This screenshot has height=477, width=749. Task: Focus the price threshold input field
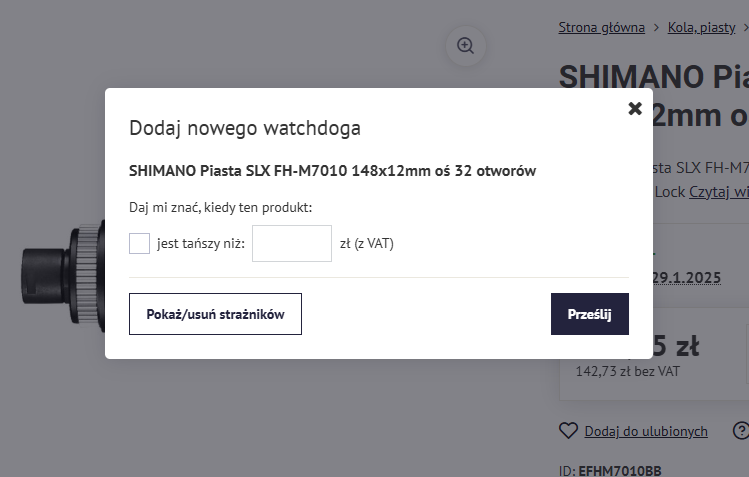[291, 243]
